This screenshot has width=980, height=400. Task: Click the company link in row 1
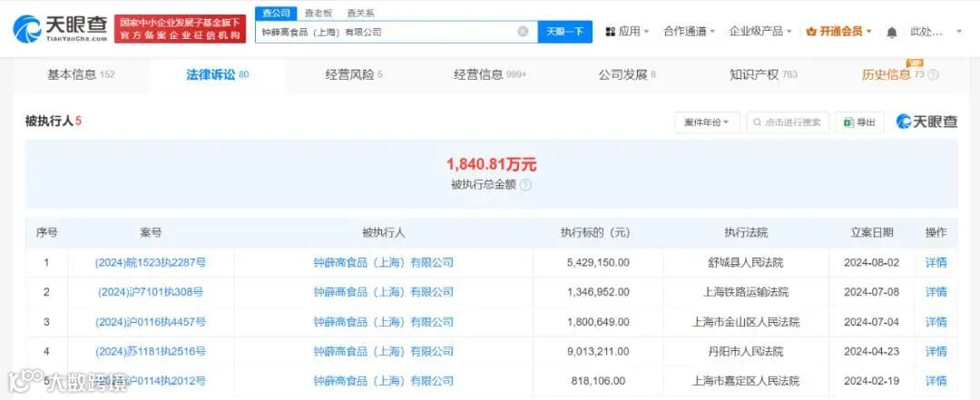383,263
